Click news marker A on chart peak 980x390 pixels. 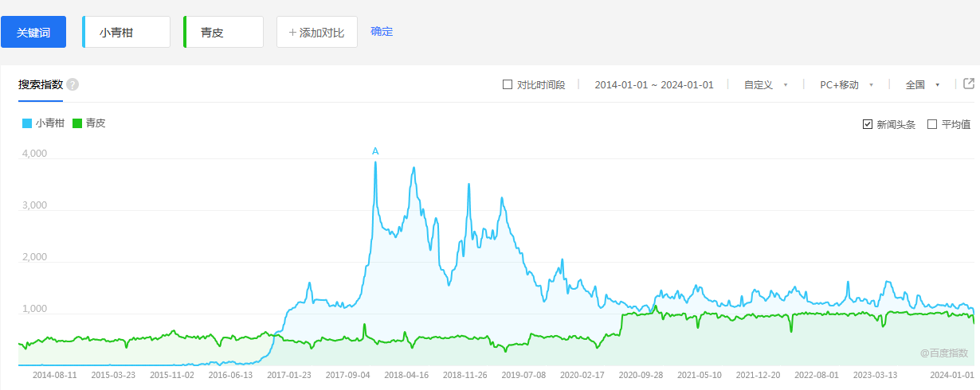tap(375, 151)
